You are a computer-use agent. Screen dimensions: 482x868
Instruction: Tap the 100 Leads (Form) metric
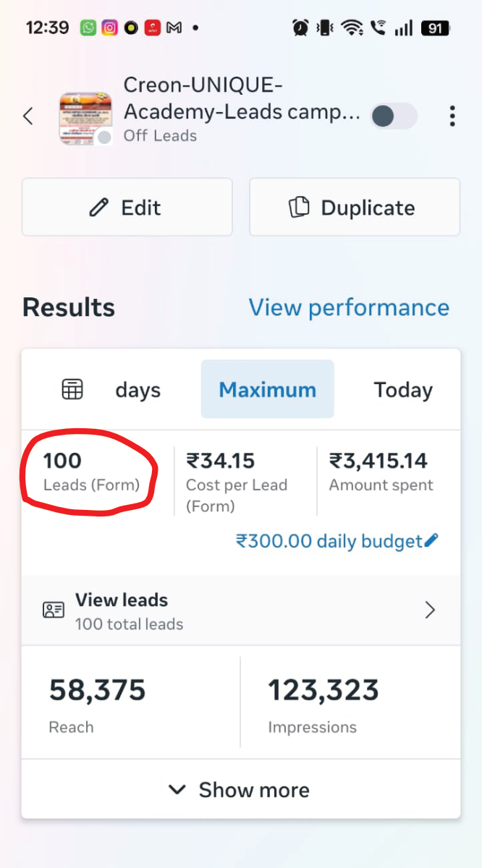pyautogui.click(x=91, y=472)
